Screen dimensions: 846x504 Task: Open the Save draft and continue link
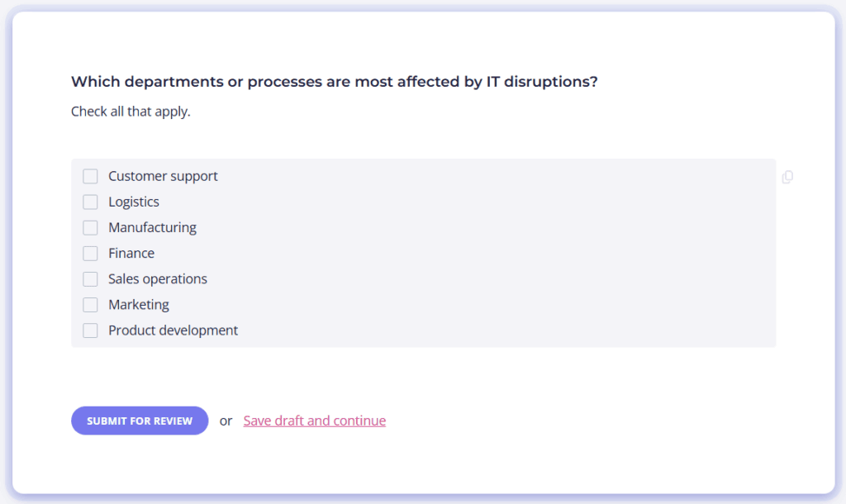pos(315,421)
